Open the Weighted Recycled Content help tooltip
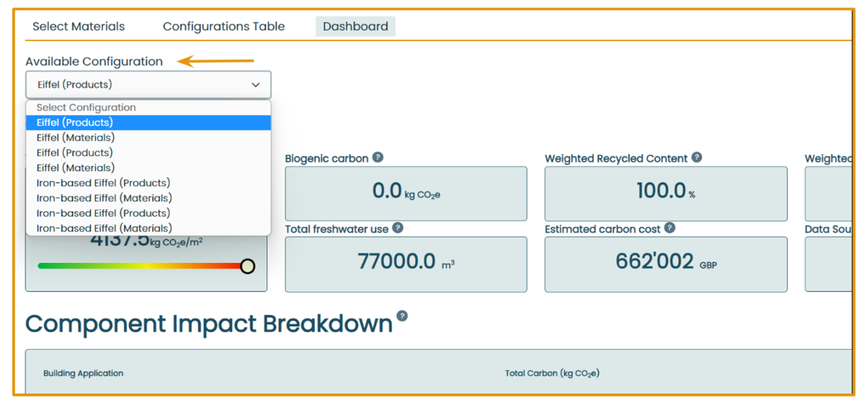 point(697,157)
